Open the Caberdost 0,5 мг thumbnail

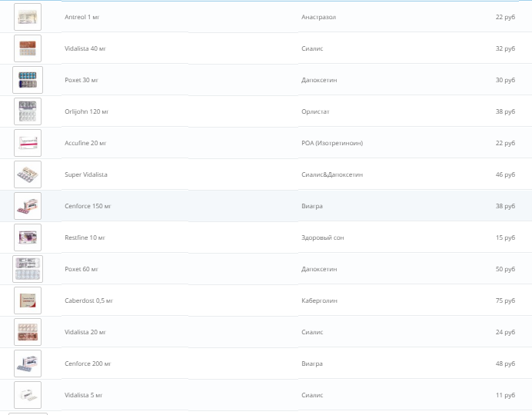[28, 300]
